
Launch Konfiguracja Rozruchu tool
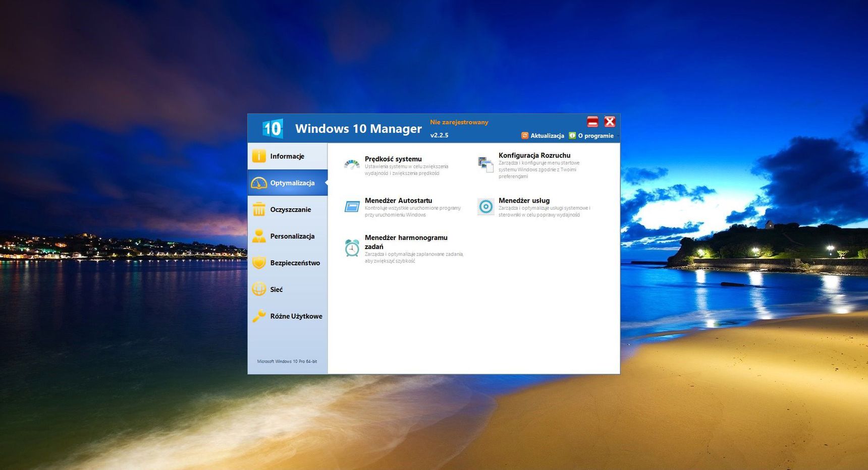534,155
